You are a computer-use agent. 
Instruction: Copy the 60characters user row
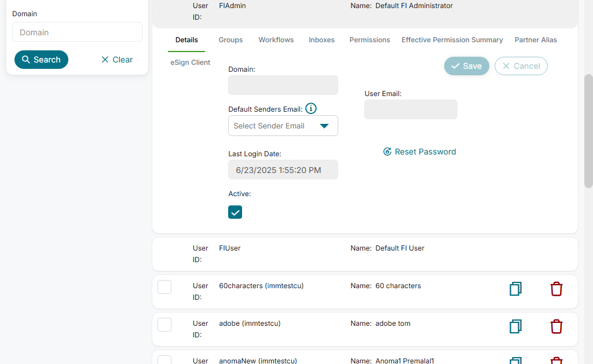515,289
